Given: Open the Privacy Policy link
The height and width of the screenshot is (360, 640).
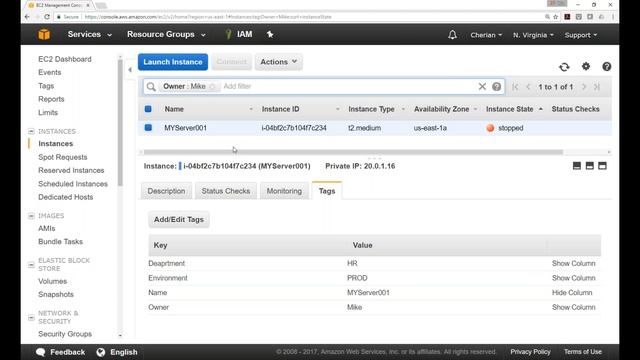Looking at the screenshot, I should pos(530,352).
